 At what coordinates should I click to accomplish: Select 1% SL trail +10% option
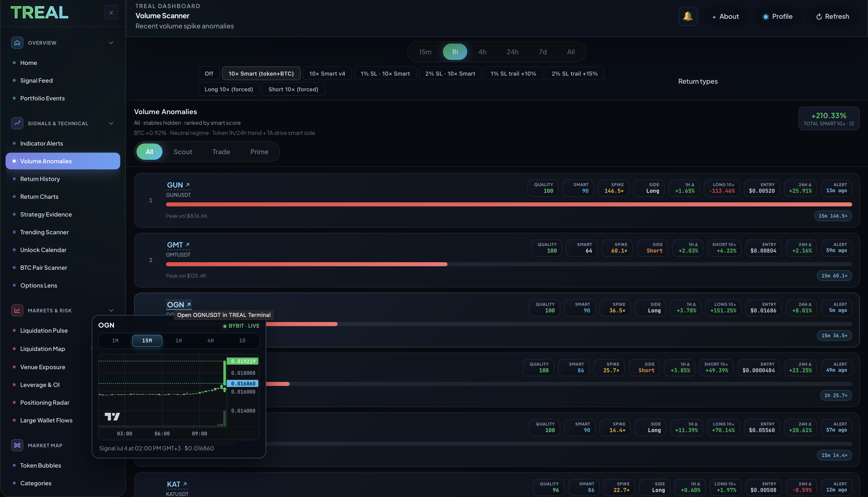(513, 73)
